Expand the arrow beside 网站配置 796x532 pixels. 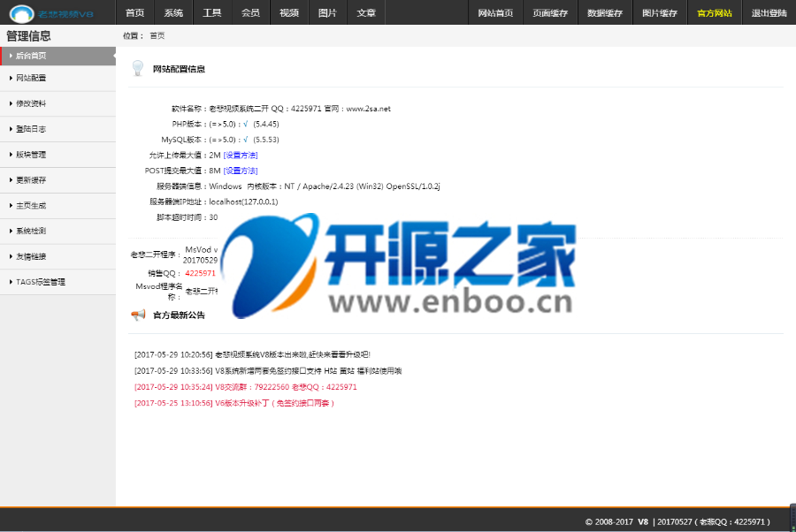coord(11,78)
